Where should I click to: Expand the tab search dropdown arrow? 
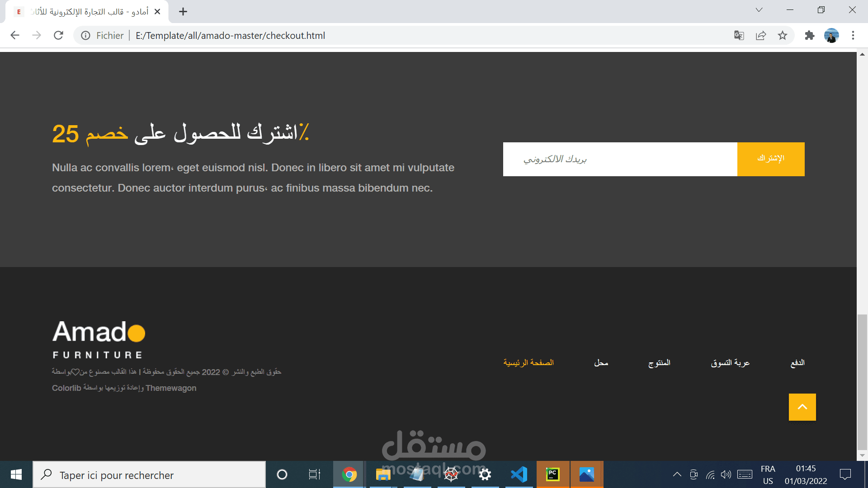[x=759, y=10]
